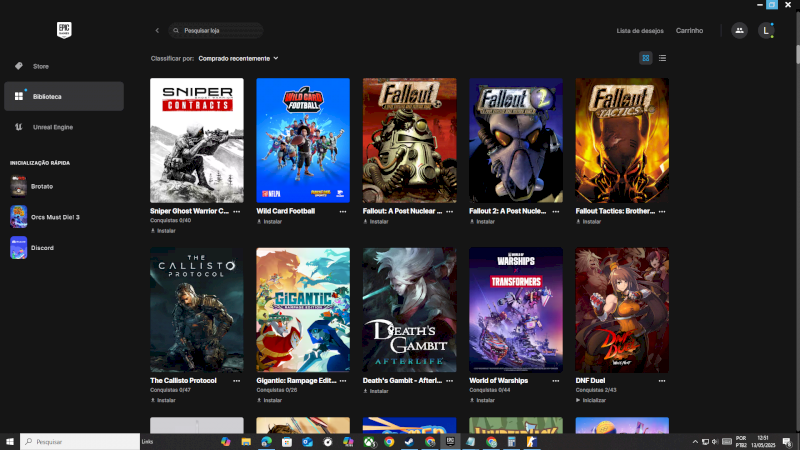Click the Epic Games logo

[63, 30]
